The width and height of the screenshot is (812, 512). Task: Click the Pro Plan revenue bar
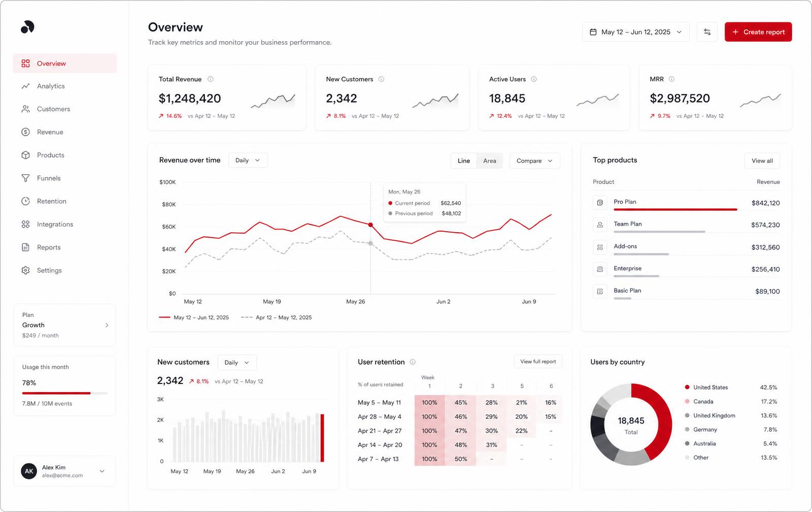[x=675, y=209]
